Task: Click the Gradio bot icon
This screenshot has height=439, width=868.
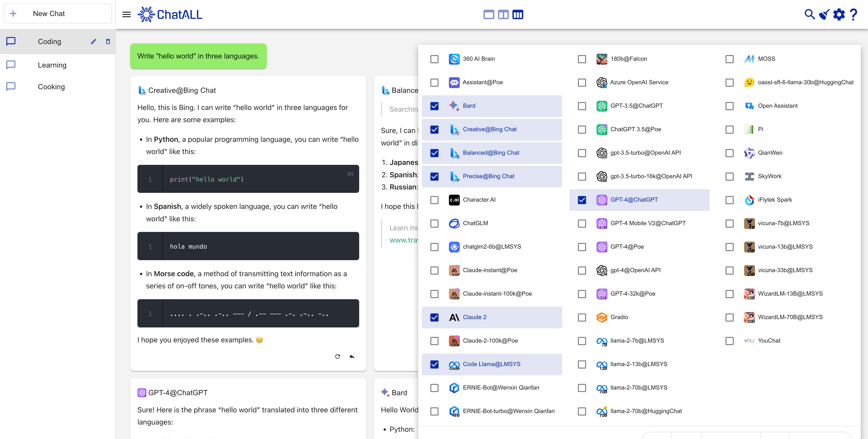Action: [602, 318]
